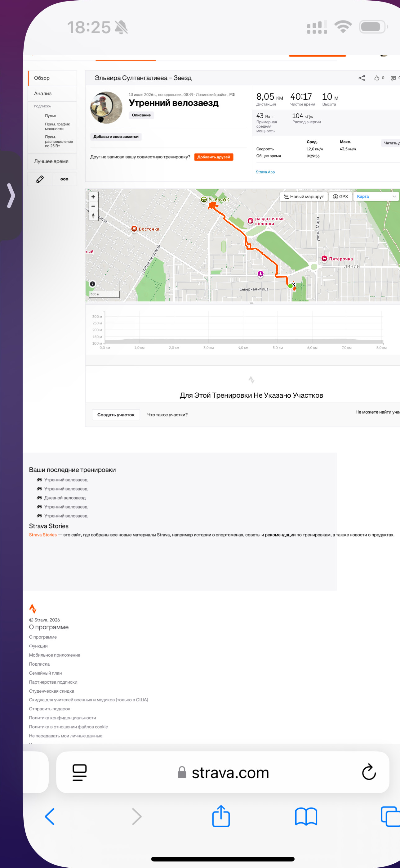Go back in Safari
400x868 pixels.
click(x=50, y=816)
